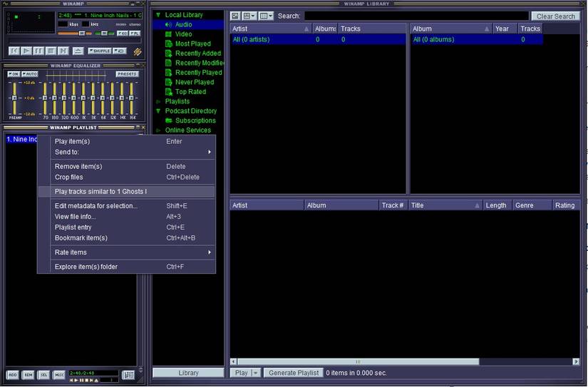
Task: Click the Video icon in the library tree
Action: 168,34
